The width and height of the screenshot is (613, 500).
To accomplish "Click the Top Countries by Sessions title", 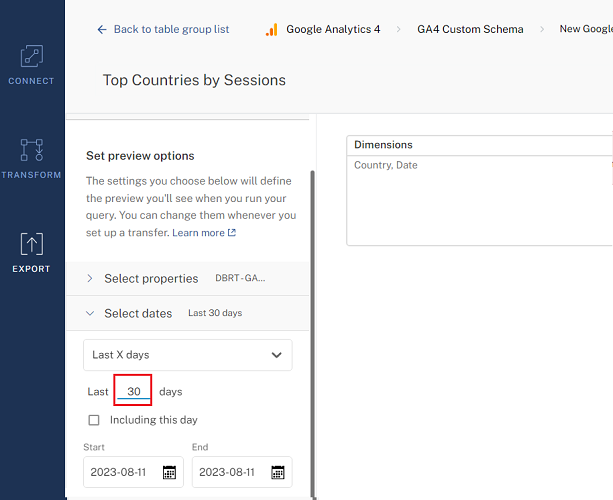I will (x=194, y=80).
